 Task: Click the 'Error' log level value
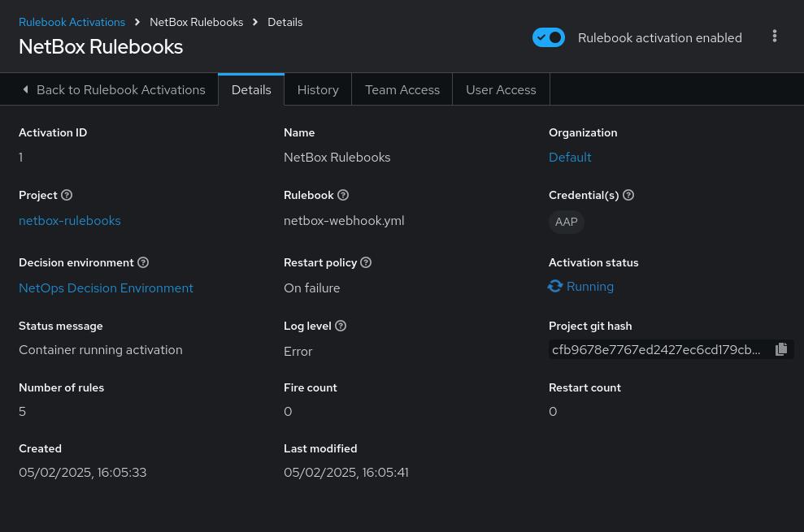click(298, 352)
